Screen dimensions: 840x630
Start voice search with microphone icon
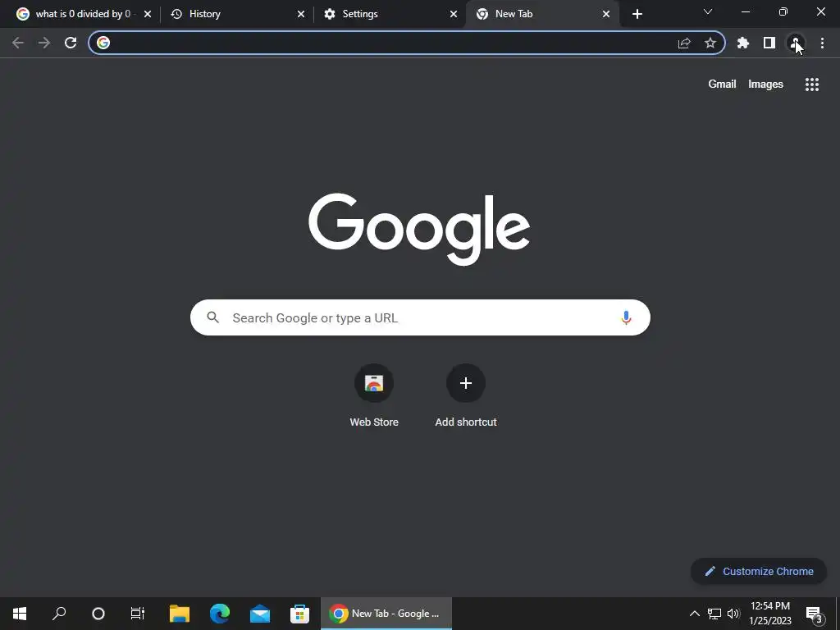click(x=626, y=317)
